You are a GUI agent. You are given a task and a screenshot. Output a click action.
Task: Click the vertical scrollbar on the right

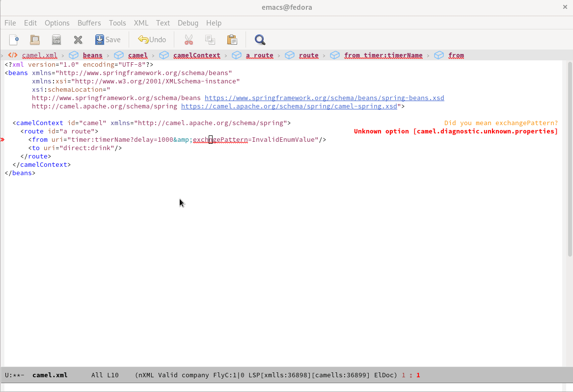pos(570,157)
